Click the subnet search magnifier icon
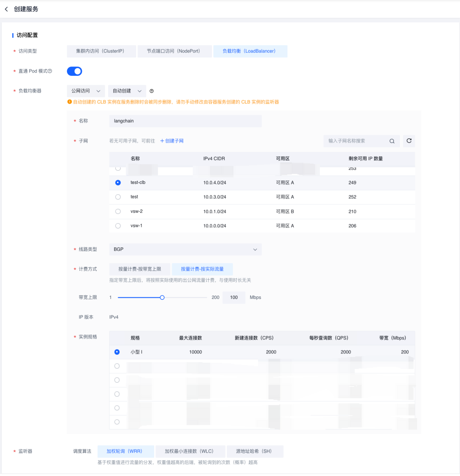 (392, 141)
